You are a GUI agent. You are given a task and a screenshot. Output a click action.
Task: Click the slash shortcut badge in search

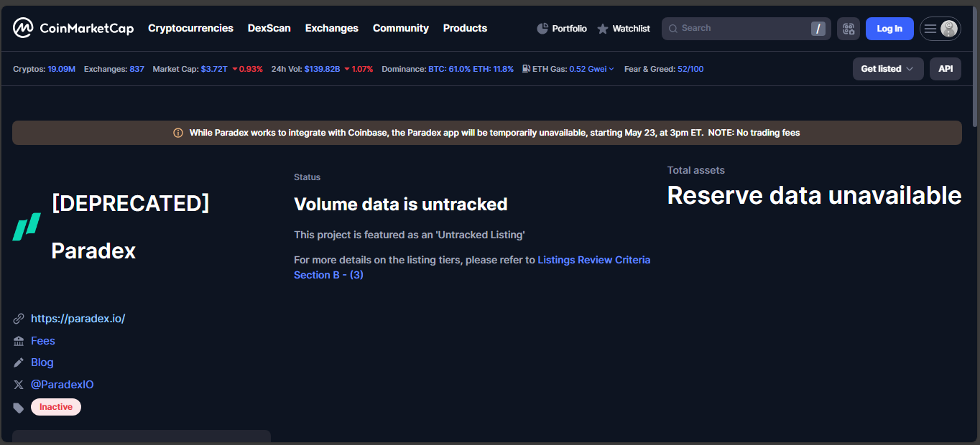click(818, 29)
